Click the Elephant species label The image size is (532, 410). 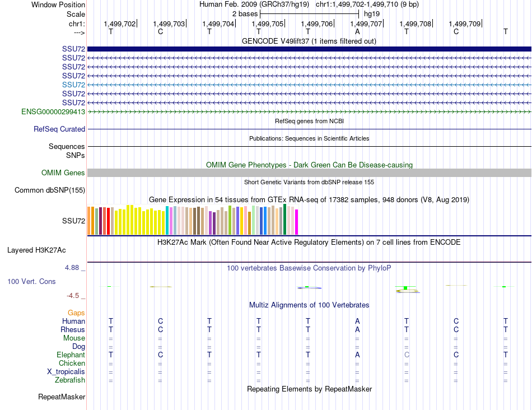(71, 355)
